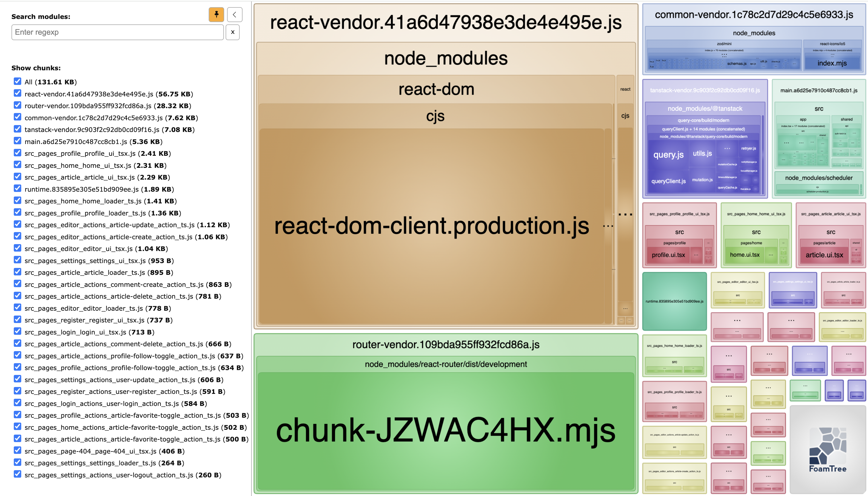Click the tanstack-vendor chunk title in treemap
Screen dimensions: 868x496
705,90
